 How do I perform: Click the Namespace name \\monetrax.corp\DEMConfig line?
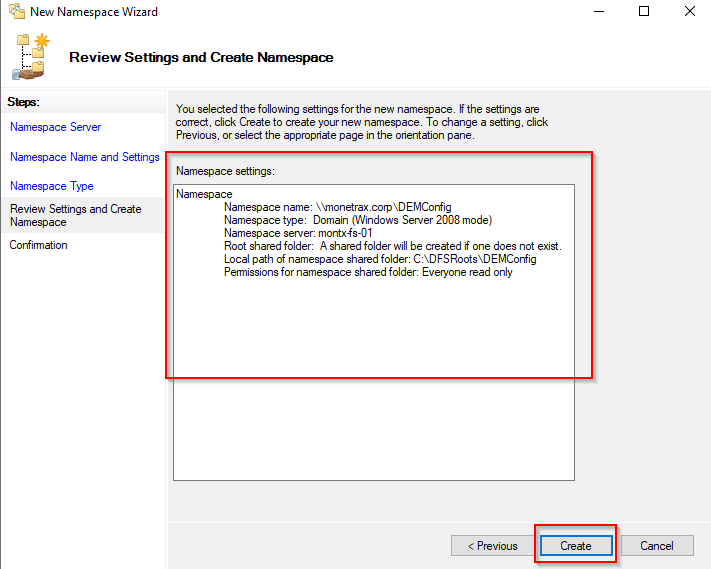coord(337,207)
